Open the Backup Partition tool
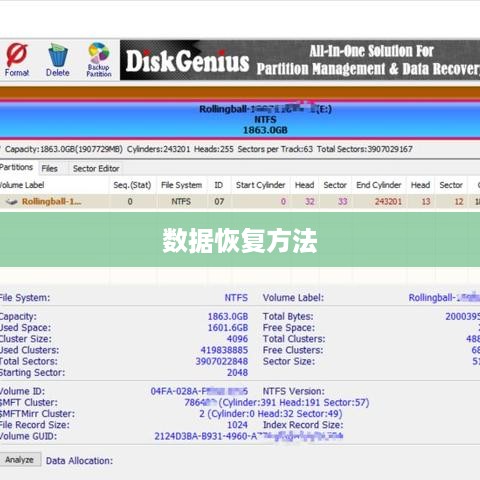 (x=99, y=60)
